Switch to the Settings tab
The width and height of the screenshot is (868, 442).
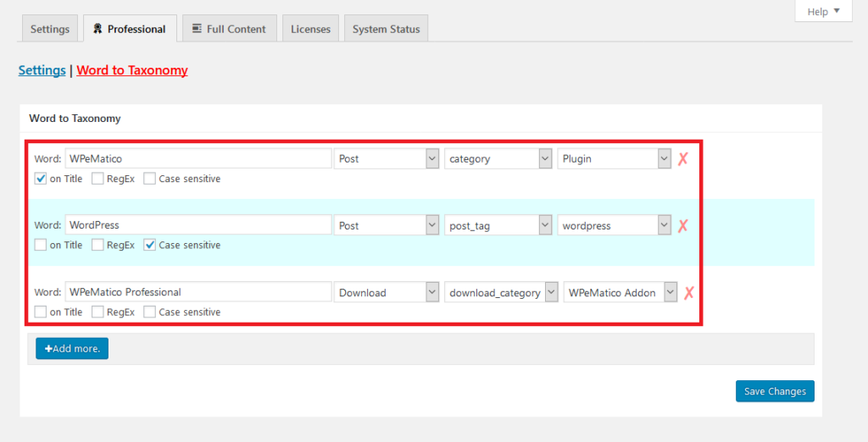point(50,29)
